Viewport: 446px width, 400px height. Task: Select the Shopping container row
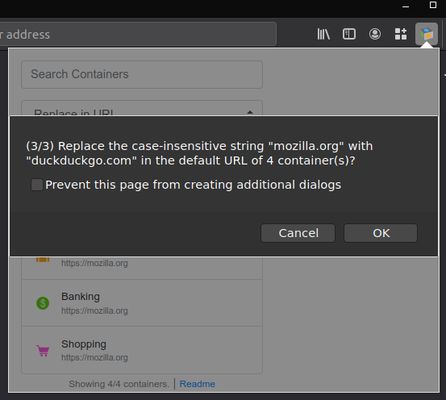[142, 350]
